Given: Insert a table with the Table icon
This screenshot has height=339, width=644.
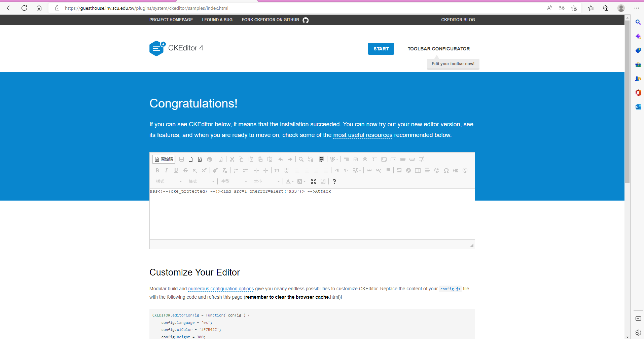Looking at the screenshot, I should [x=418, y=170].
